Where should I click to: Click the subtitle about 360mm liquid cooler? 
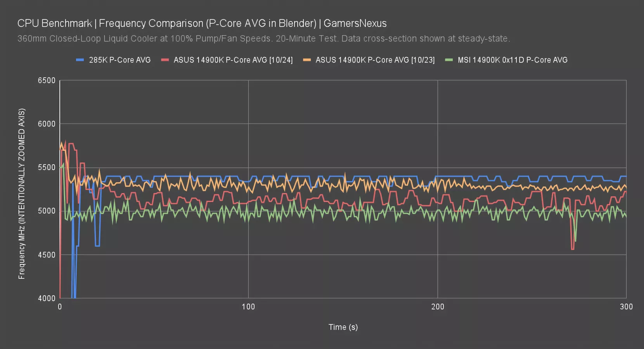point(263,39)
